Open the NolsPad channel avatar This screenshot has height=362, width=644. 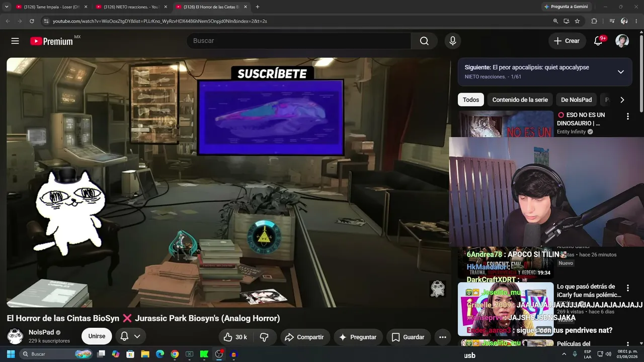tap(15, 336)
